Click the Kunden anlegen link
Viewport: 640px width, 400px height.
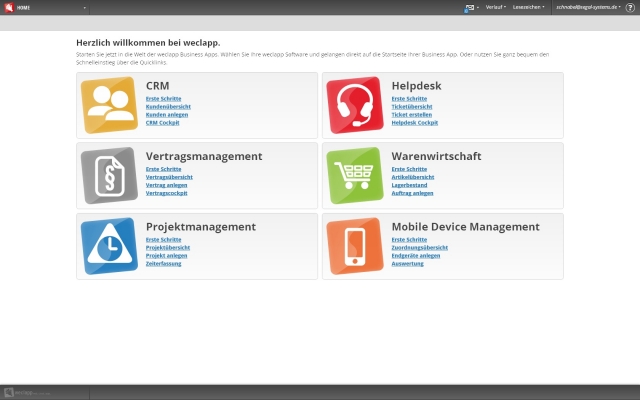coord(167,115)
